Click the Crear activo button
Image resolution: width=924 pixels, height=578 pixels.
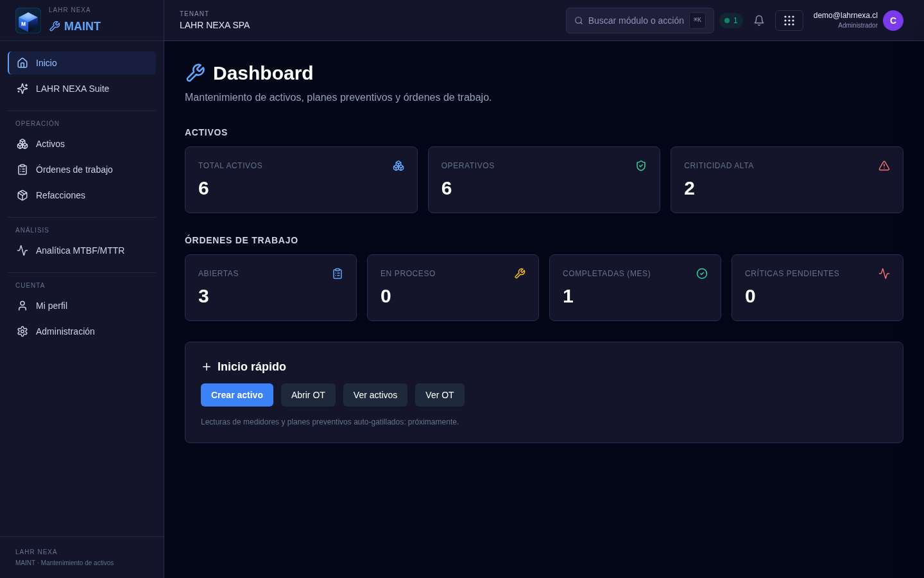point(237,395)
